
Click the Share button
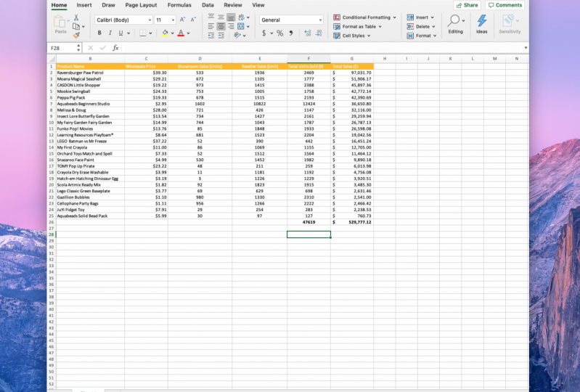click(x=467, y=5)
